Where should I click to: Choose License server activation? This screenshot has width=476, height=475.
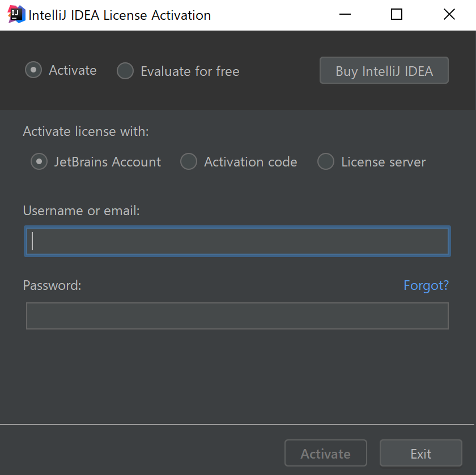pos(326,161)
